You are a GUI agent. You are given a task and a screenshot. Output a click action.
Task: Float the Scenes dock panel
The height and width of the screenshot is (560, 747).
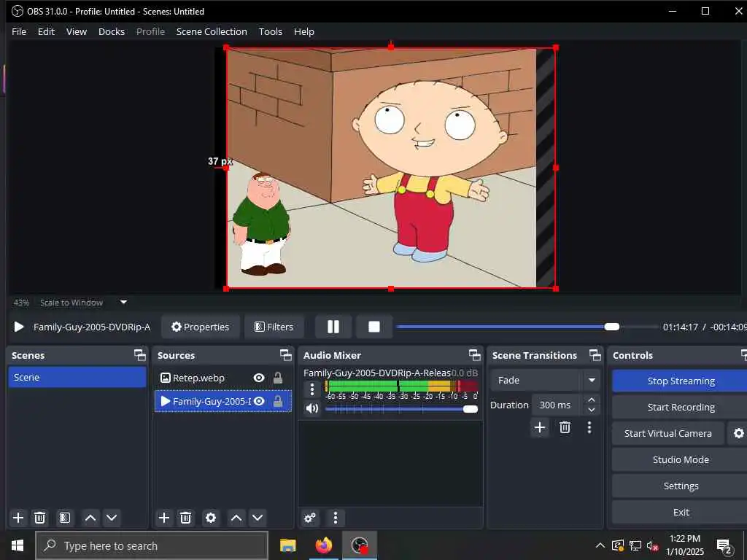139,355
